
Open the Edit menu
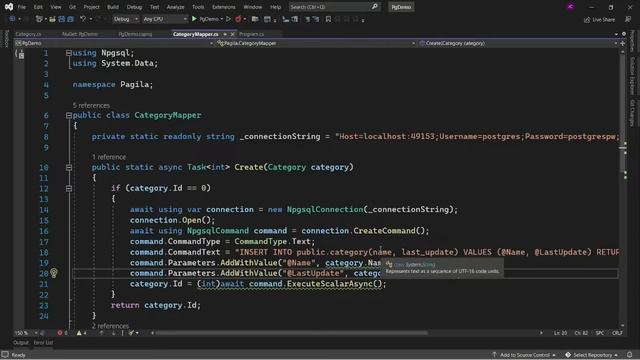point(38,7)
